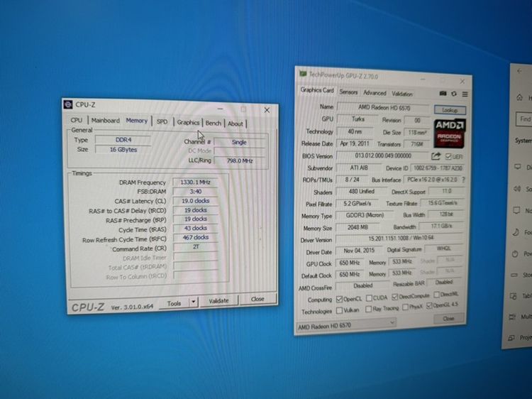Click the BIOS export share icon
Viewport: 532px width, 399px height.
[436, 156]
